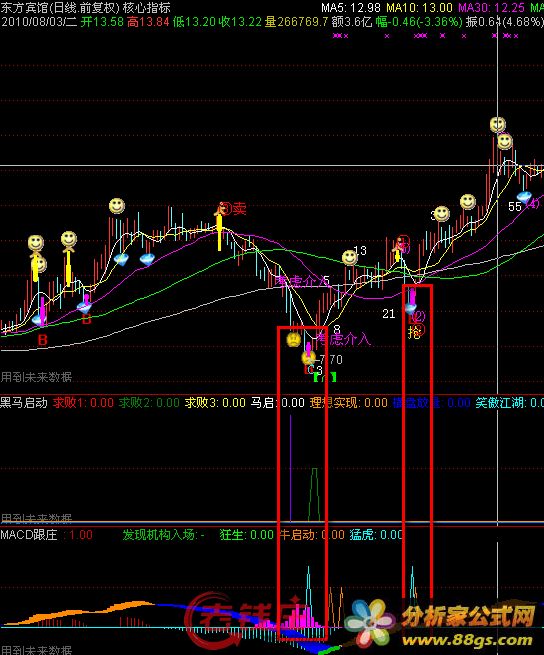Viewport: 544px width, 655px height.
Task: Click the smiley icon beside the number 13
Action: click(349, 258)
